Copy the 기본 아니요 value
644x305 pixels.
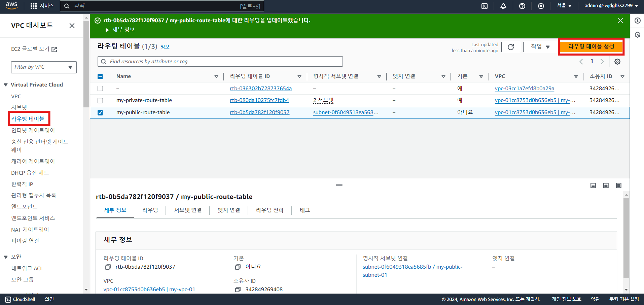(238, 267)
